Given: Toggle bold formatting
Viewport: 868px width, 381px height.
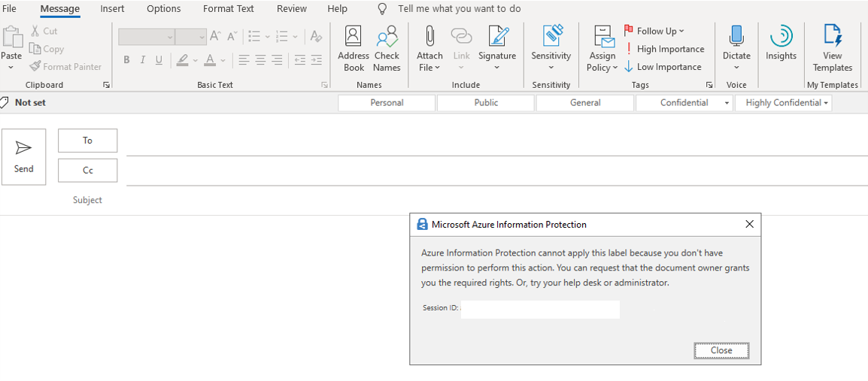Looking at the screenshot, I should 127,59.
